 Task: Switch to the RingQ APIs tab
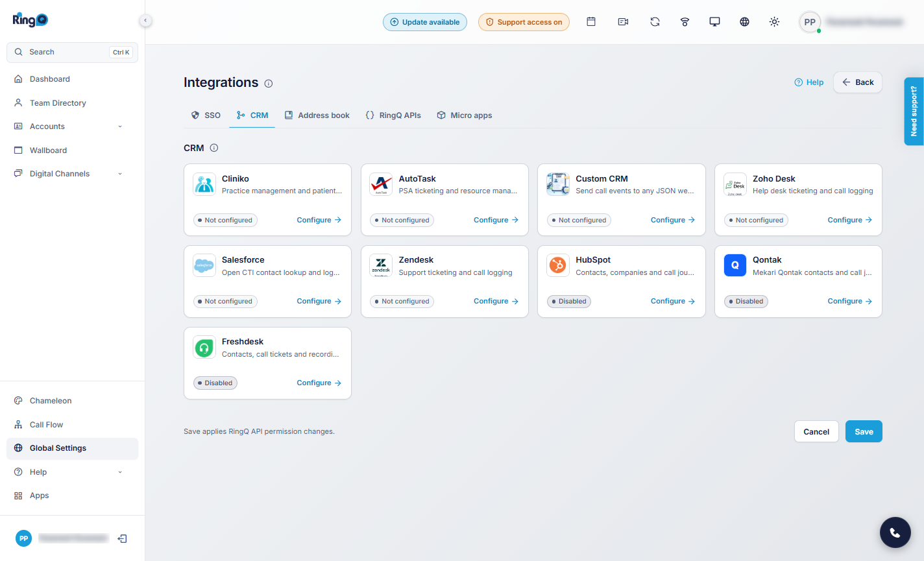point(393,115)
